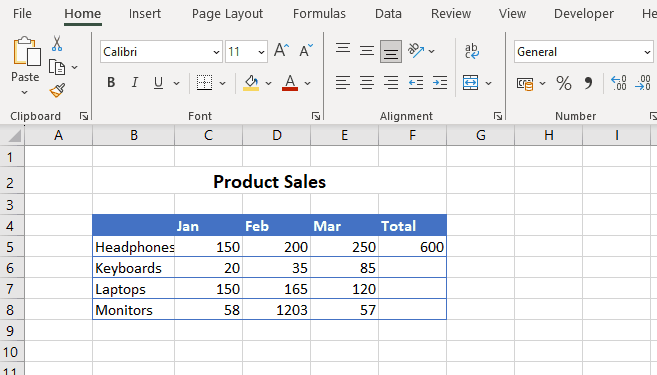Expand Orientation options arrow
This screenshot has height=375, width=657.
click(x=432, y=52)
